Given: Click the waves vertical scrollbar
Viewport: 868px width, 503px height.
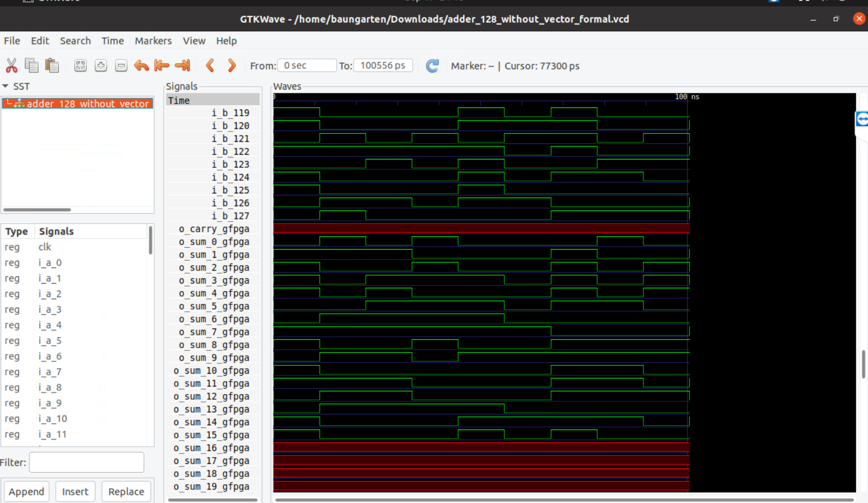Looking at the screenshot, I should click(x=863, y=364).
